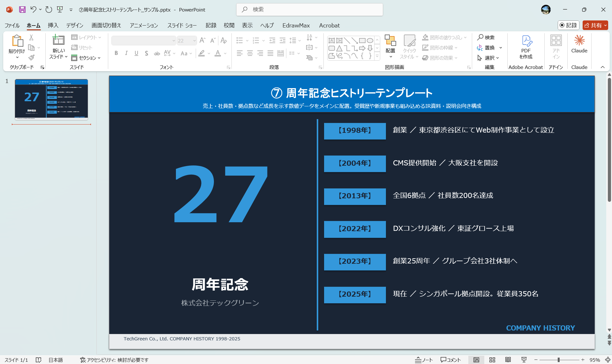Select slide 1 thumbnail in panel
The height and width of the screenshot is (364, 612).
[51, 99]
